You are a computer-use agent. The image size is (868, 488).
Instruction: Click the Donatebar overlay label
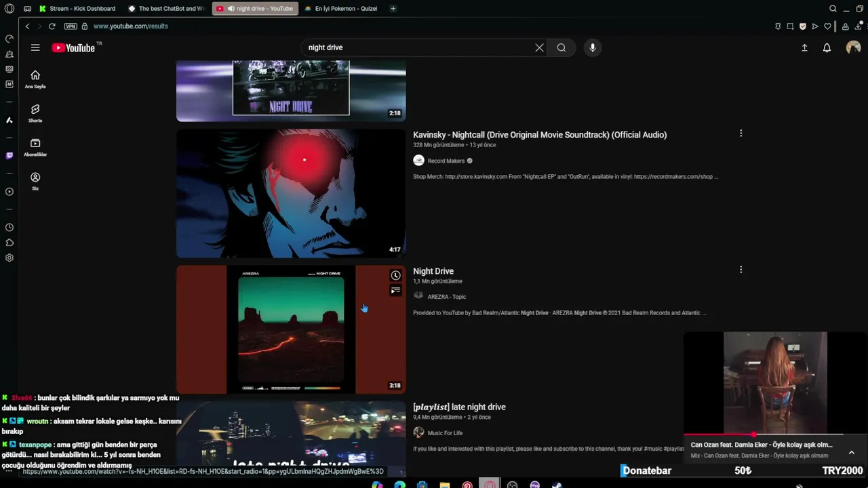[646, 470]
